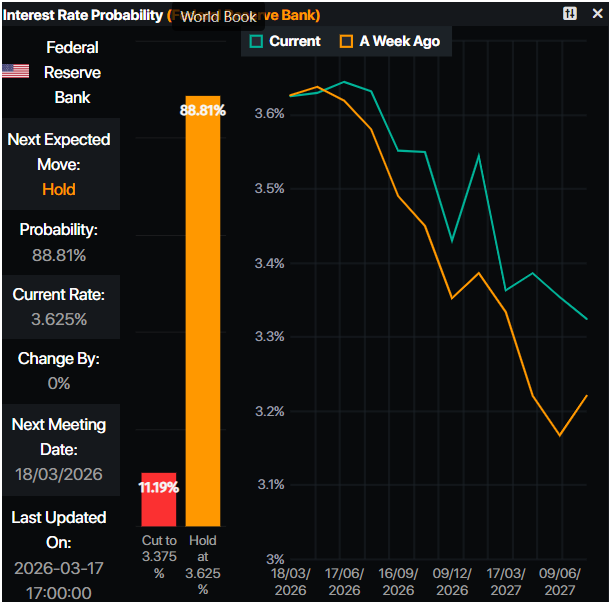Click the red Cut to 3.375% bar
Screen dimensions: 611x604
coord(158,500)
